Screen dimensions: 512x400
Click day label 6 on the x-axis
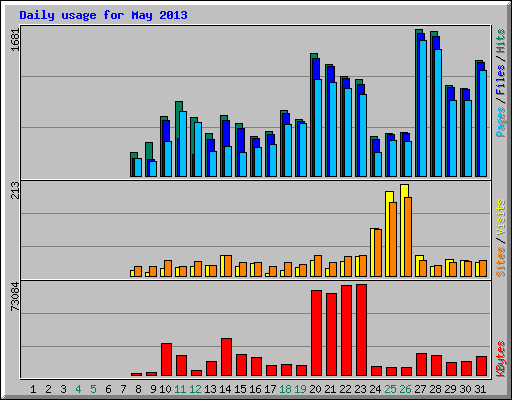(x=108, y=389)
